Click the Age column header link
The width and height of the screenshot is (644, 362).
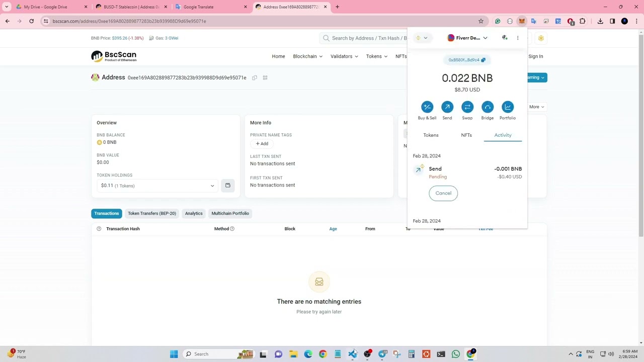click(333, 229)
